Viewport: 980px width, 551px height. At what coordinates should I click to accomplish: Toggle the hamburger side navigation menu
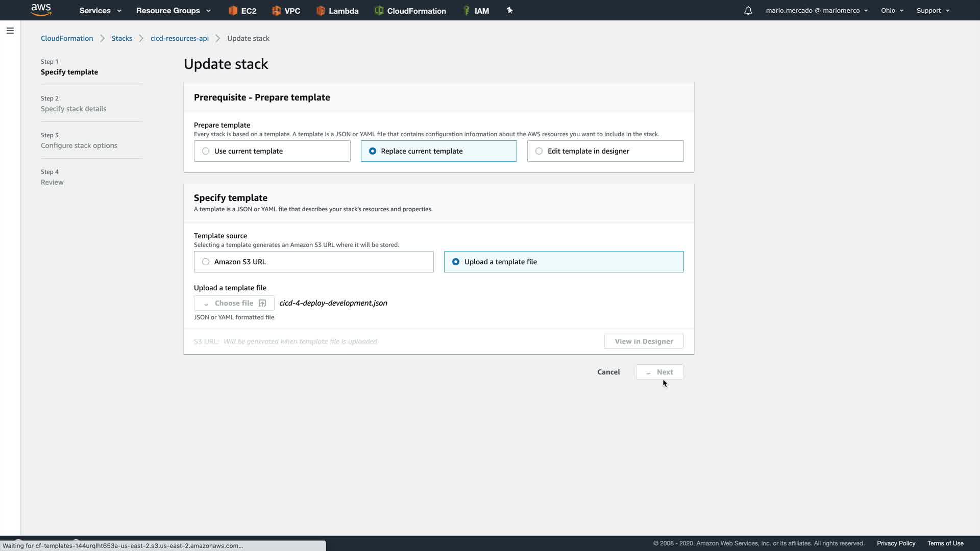10,31
